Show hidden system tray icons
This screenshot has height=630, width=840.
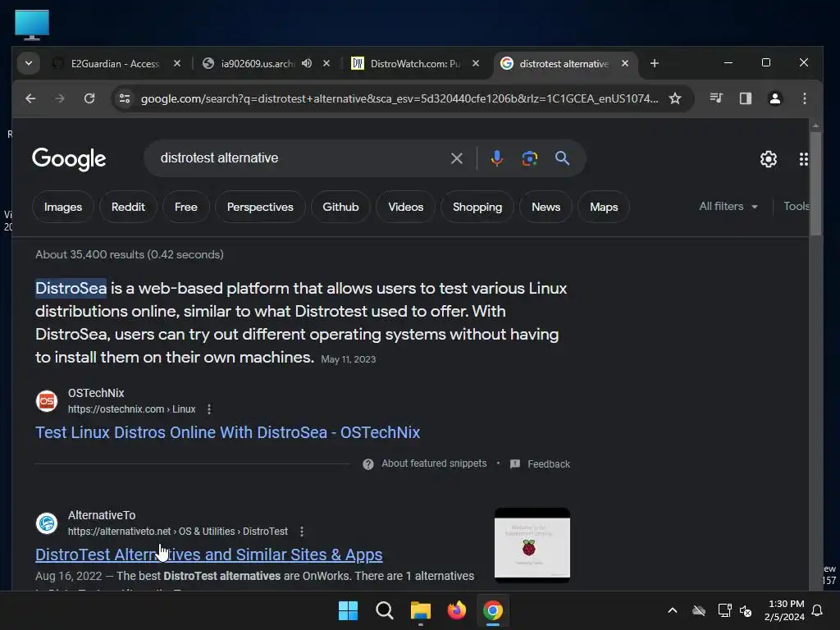(x=673, y=610)
